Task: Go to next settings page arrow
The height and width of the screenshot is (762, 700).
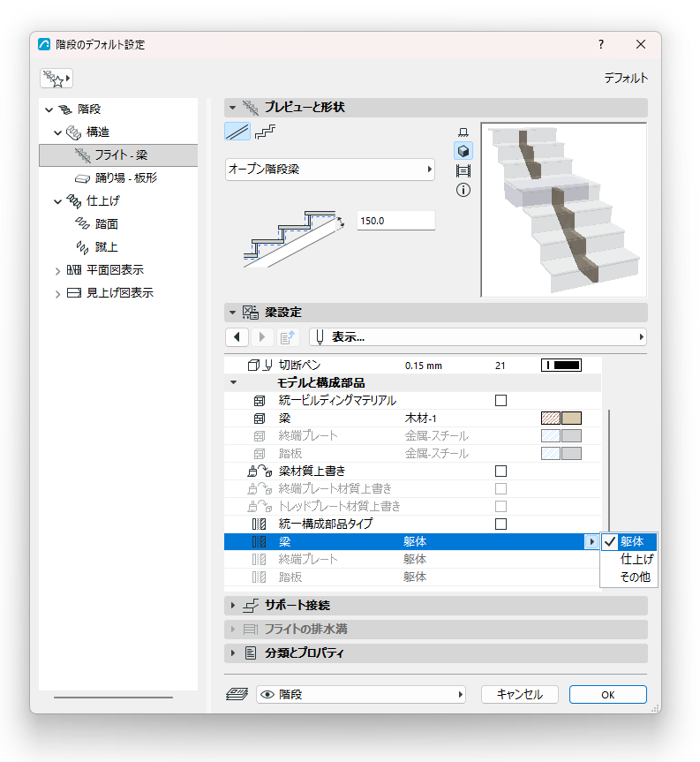Action: 262,336
